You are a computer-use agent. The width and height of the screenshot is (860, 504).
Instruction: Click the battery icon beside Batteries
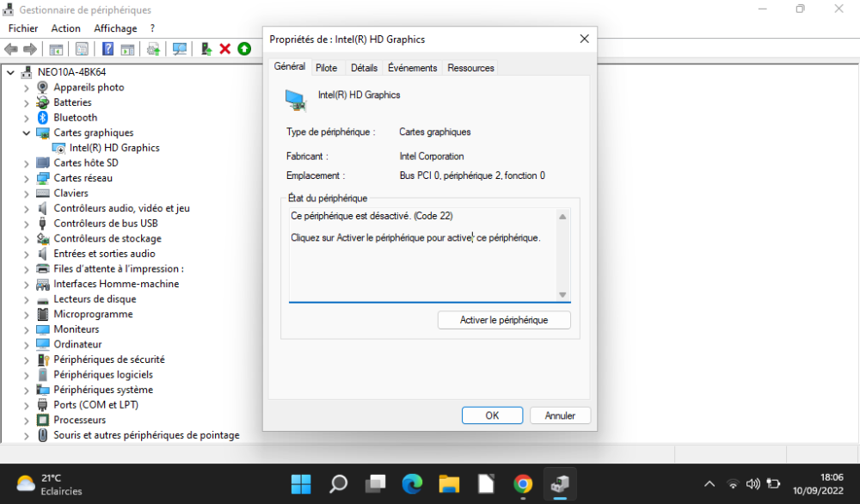pos(43,102)
